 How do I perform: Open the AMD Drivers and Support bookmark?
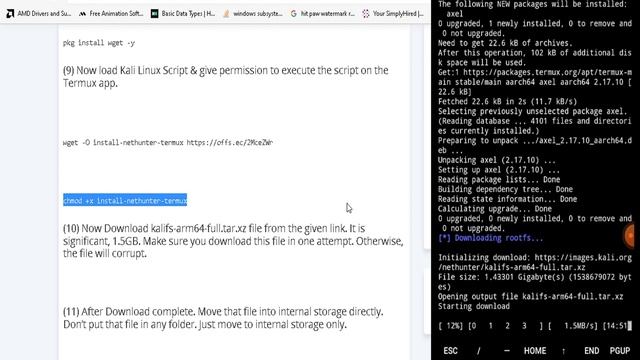pos(39,13)
